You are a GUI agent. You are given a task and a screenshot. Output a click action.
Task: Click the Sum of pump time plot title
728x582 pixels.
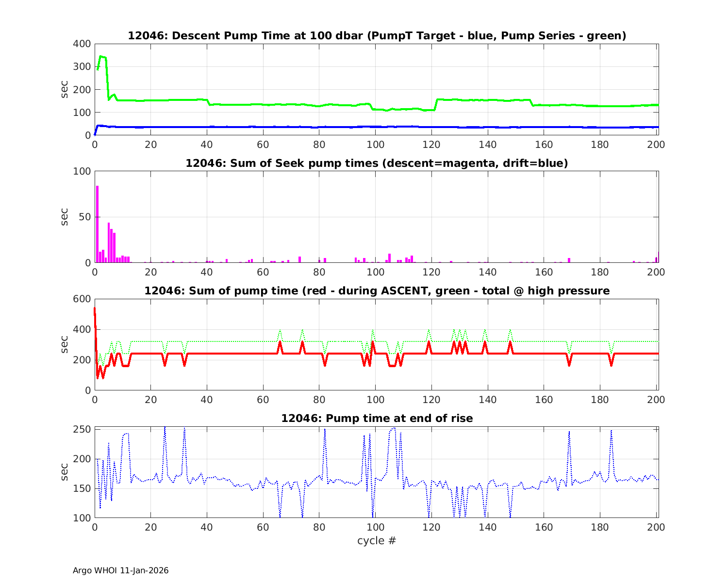tap(377, 291)
